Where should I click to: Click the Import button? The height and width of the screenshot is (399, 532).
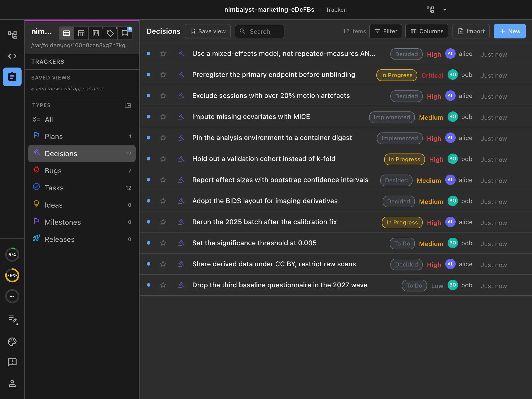pos(471,31)
